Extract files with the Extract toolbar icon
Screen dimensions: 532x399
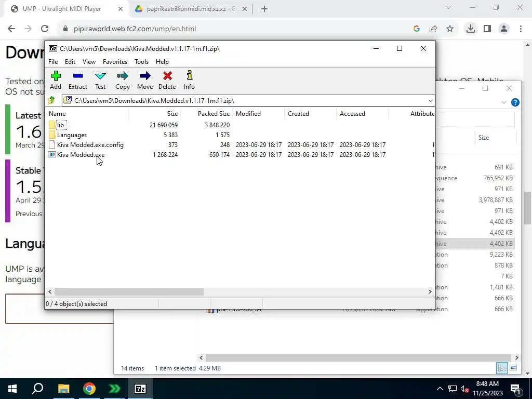click(x=78, y=81)
